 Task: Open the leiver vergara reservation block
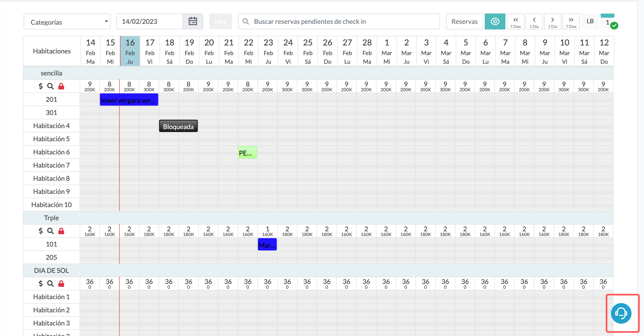(129, 100)
